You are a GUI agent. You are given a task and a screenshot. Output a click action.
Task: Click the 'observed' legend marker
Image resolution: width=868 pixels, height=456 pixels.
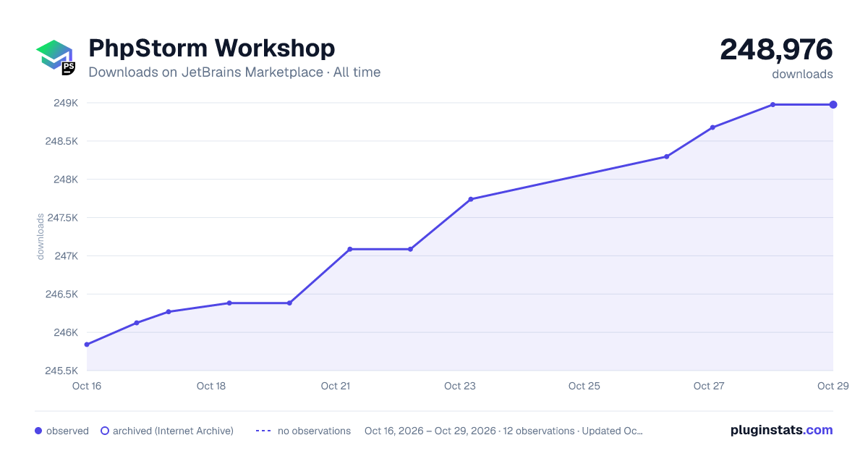click(38, 431)
